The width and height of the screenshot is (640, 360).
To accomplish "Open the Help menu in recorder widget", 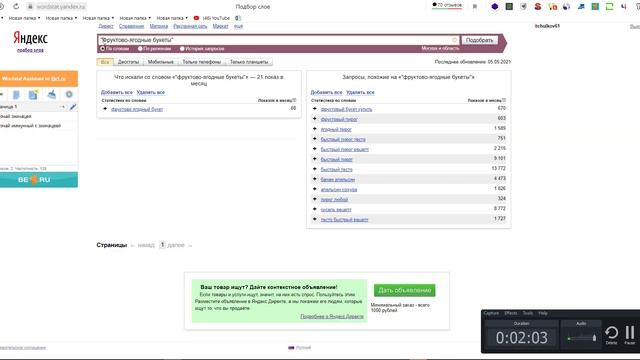I will tap(543, 313).
